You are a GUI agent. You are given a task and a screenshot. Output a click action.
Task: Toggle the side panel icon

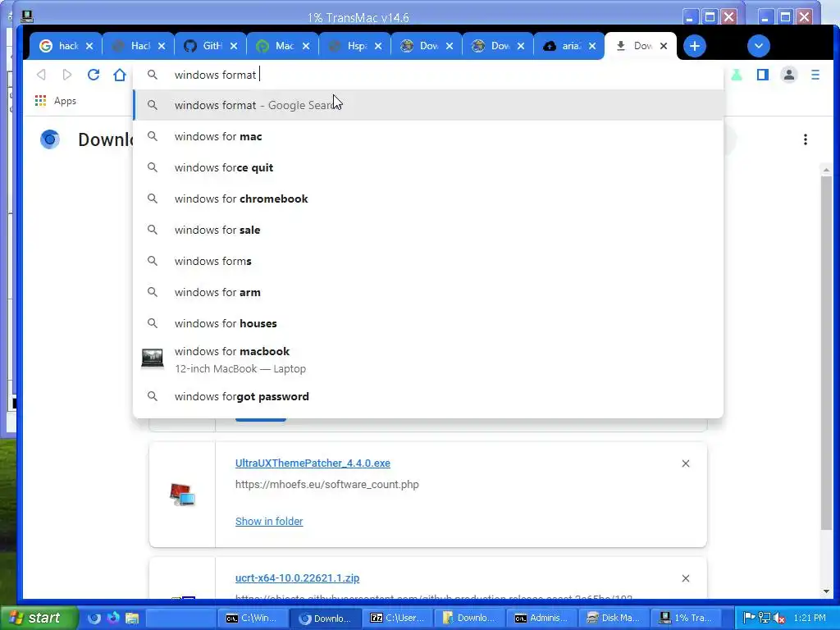point(763,75)
